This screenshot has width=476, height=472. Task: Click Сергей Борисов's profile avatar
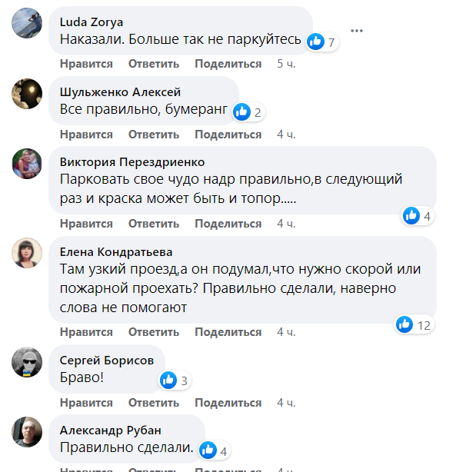tap(27, 362)
